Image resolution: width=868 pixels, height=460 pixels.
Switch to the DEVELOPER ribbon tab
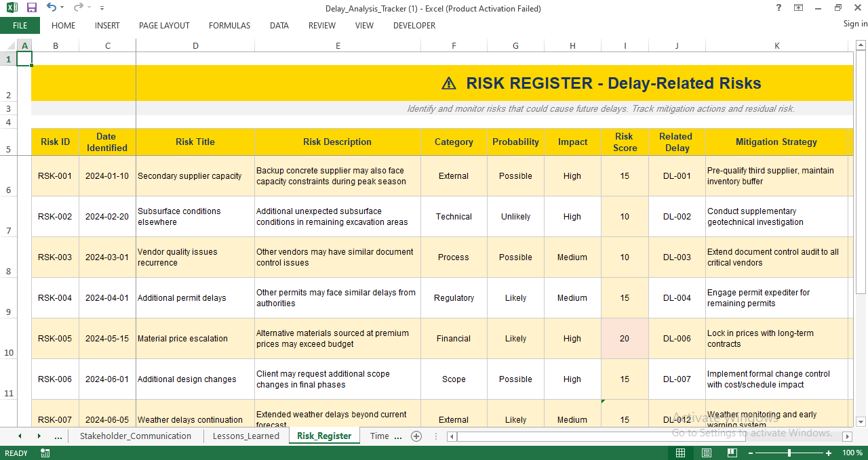point(414,26)
